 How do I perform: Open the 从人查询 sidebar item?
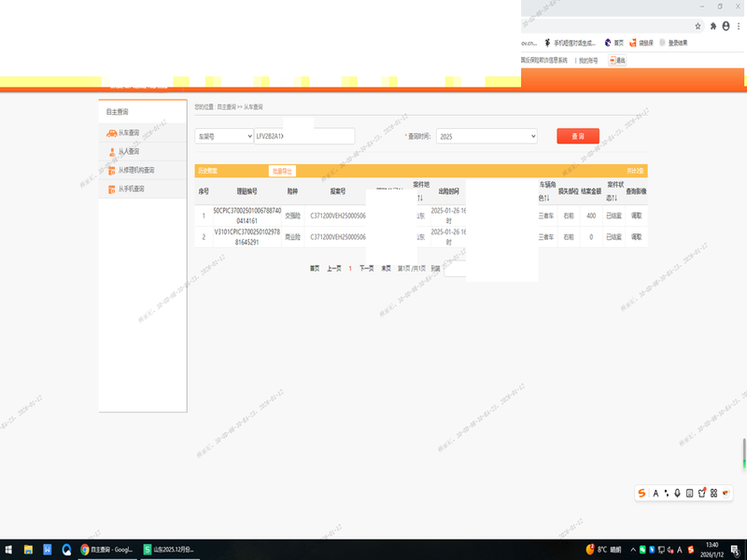pyautogui.click(x=128, y=151)
